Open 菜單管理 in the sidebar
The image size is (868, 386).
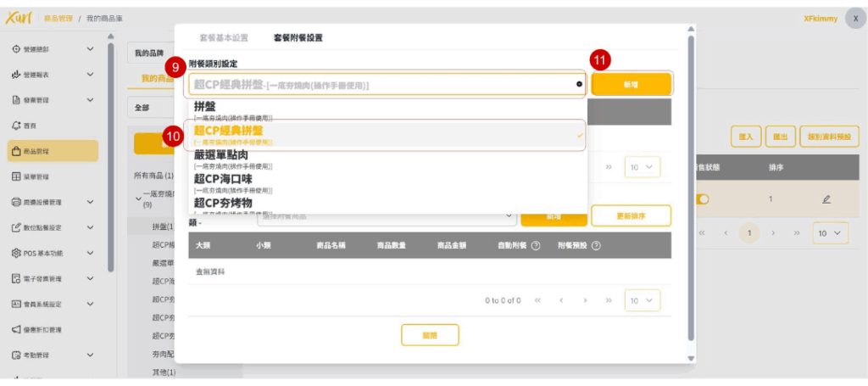point(49,176)
